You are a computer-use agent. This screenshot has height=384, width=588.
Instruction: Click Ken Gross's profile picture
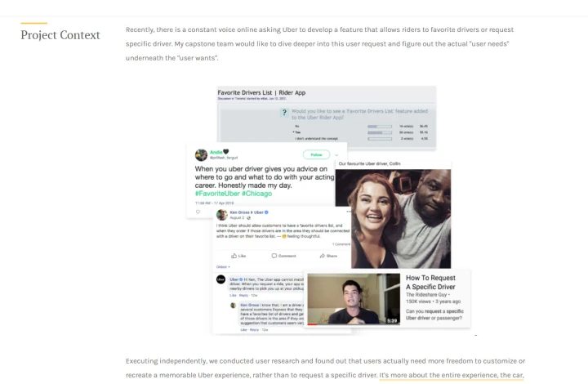point(221,215)
